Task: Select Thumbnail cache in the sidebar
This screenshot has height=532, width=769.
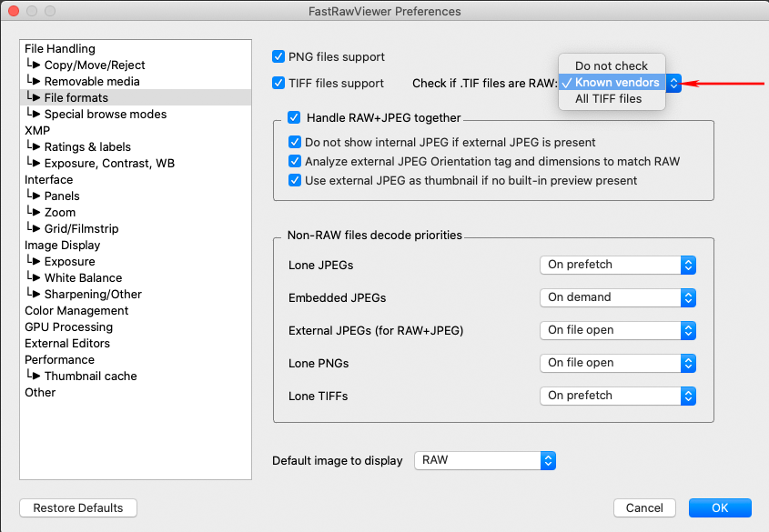Action: coord(90,376)
